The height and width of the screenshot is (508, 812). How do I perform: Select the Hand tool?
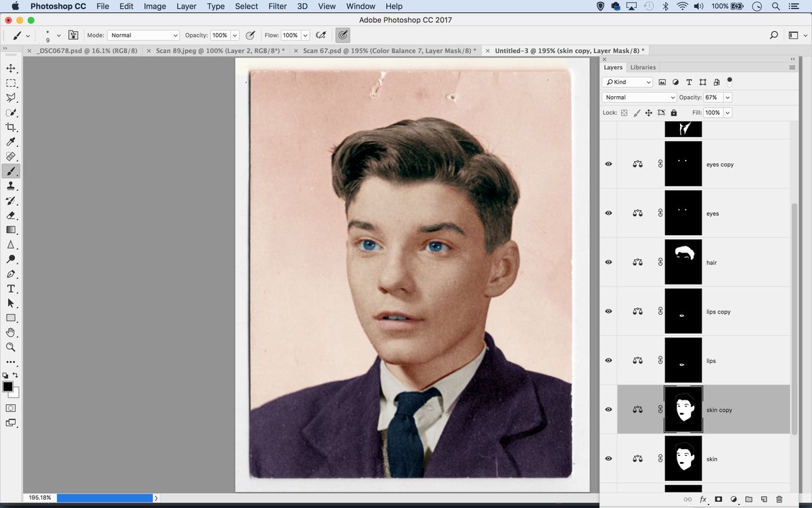click(11, 333)
